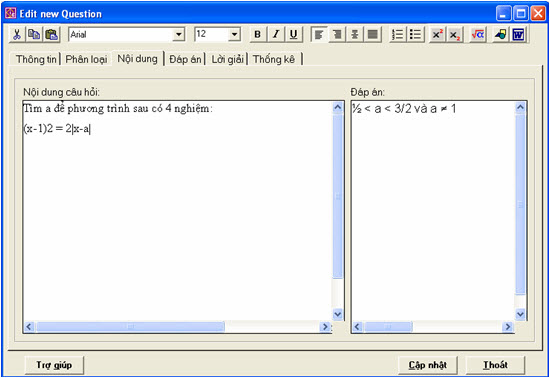Click scroll right arrow in answer area

pyautogui.click(x=508, y=327)
